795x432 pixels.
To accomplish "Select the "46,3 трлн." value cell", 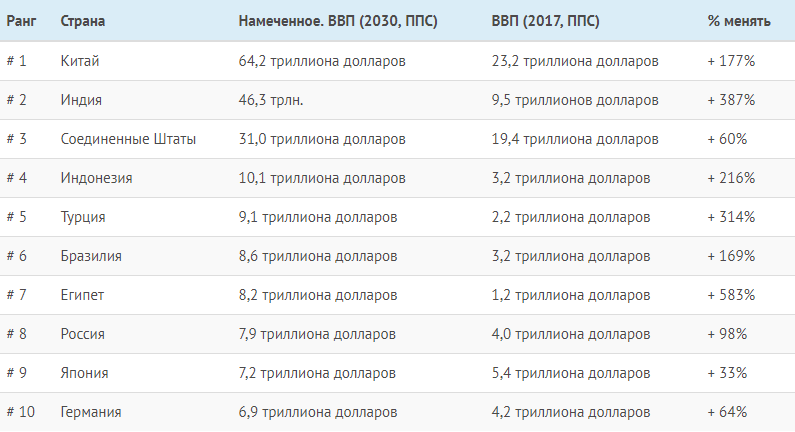I will pos(271,100).
